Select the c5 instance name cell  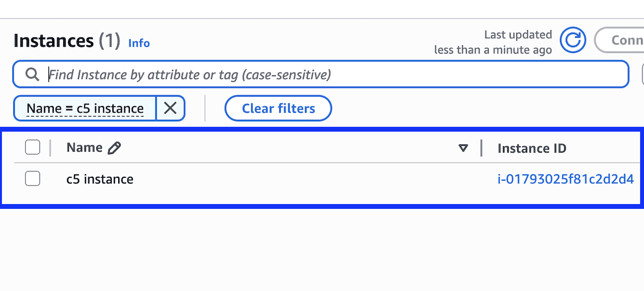100,179
